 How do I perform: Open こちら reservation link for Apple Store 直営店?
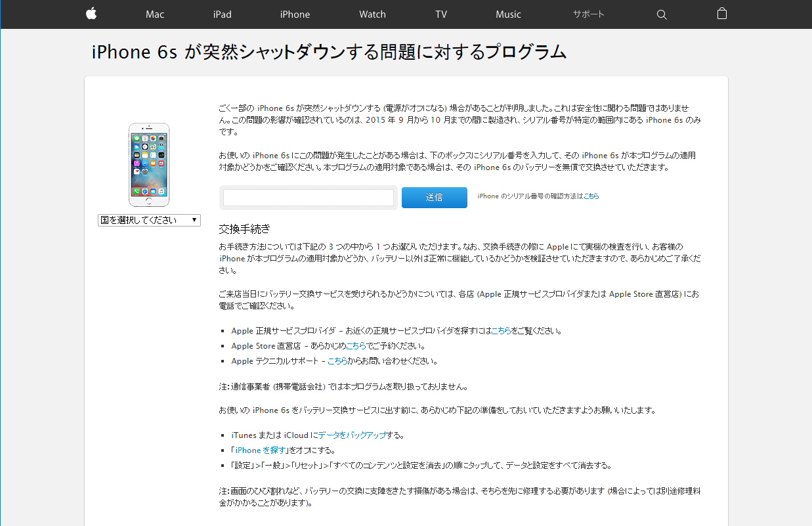[356, 346]
